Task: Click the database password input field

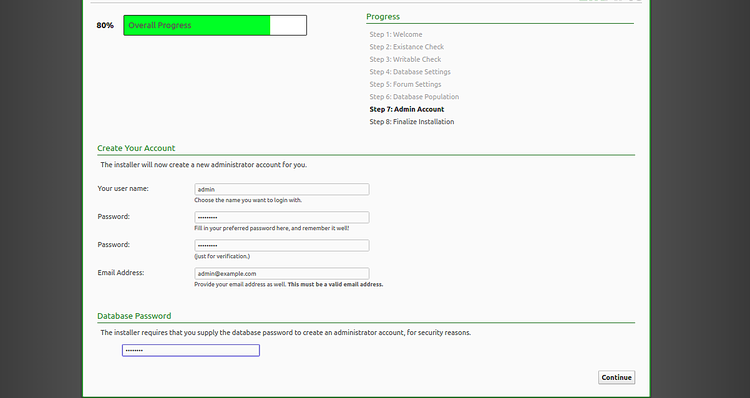Action: pos(191,350)
